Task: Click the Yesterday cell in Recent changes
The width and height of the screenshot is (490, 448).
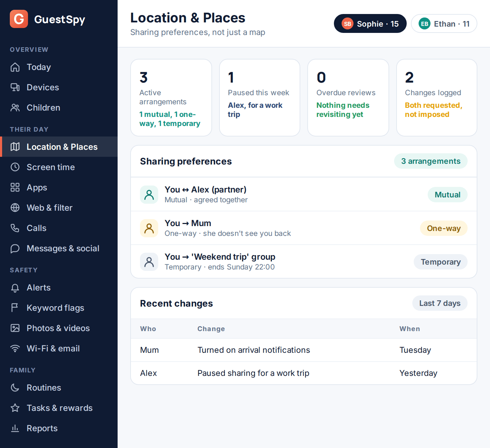Action: point(419,373)
